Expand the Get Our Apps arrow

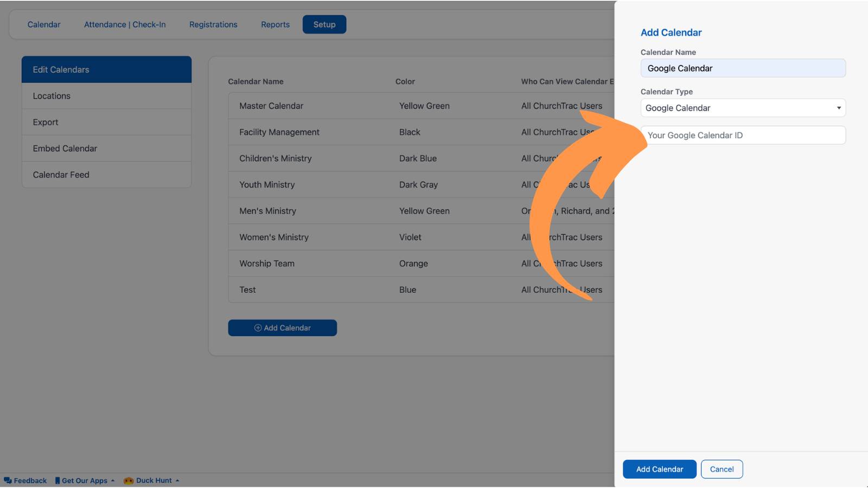pyautogui.click(x=113, y=480)
